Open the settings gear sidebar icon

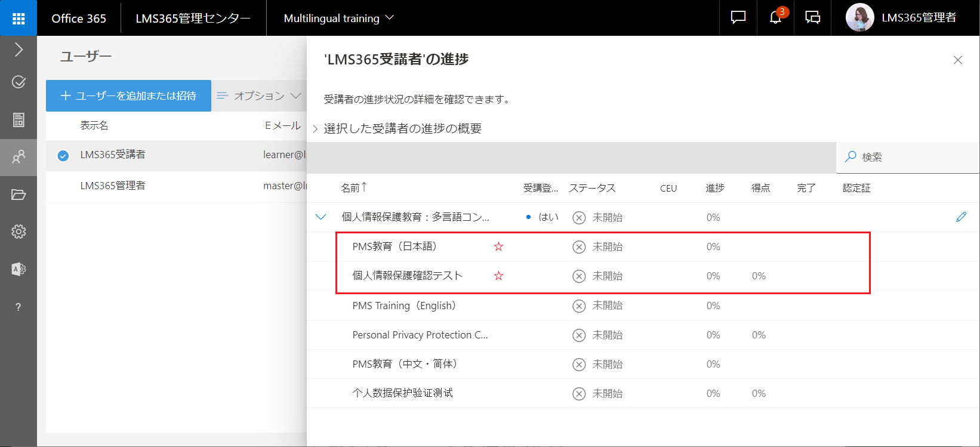pyautogui.click(x=19, y=232)
